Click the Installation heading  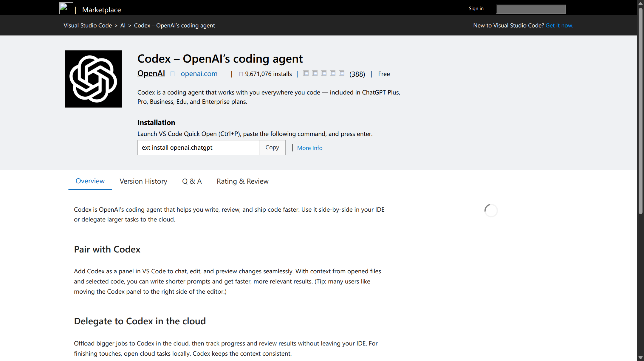[x=156, y=123]
